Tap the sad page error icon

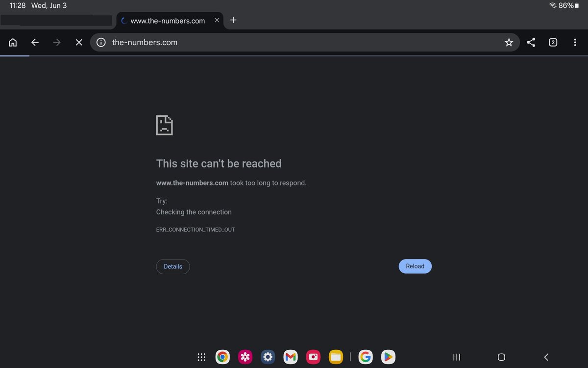point(164,125)
